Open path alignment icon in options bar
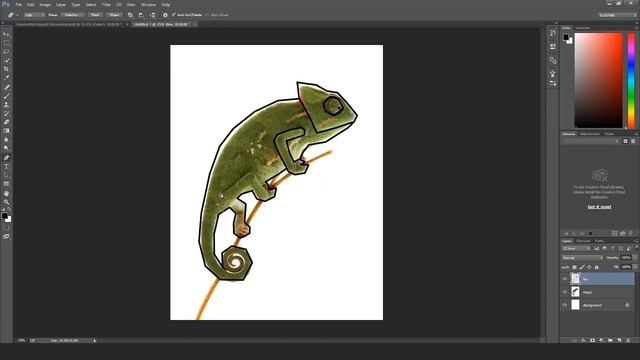 141,15
